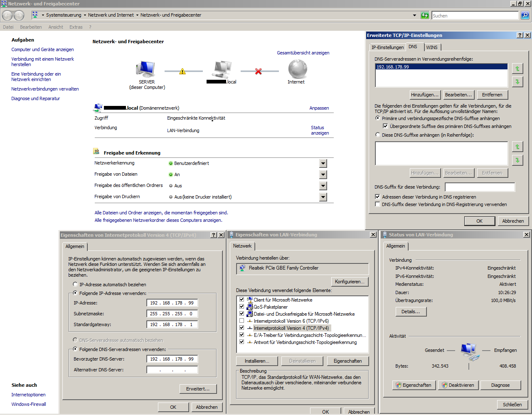The height and width of the screenshot is (415, 532).
Task: Click Erweitert button in IPv4 properties
Action: 198,389
